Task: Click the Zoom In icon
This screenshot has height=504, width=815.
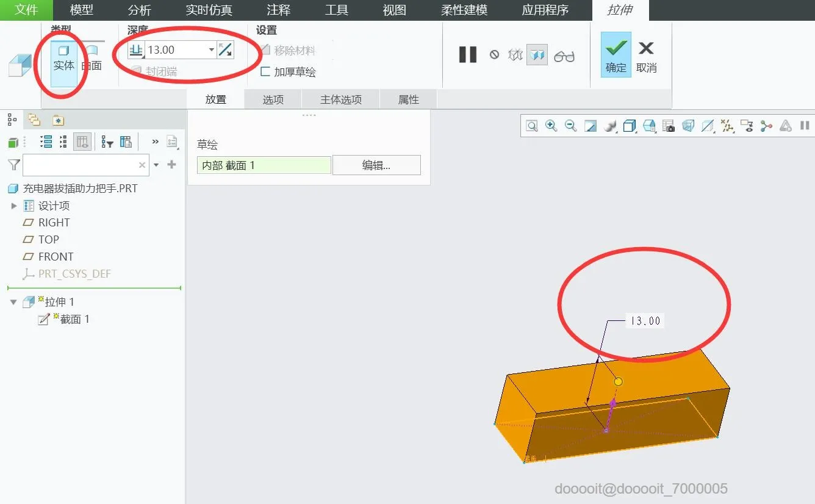Action: (x=551, y=126)
